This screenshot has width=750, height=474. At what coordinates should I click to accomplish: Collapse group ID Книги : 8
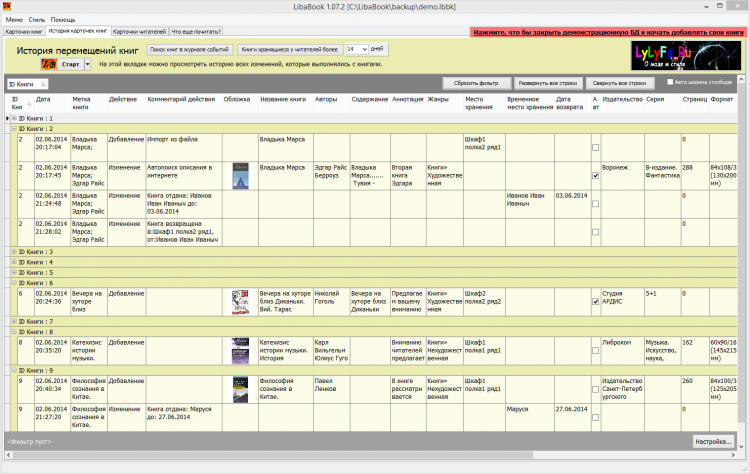click(14, 332)
